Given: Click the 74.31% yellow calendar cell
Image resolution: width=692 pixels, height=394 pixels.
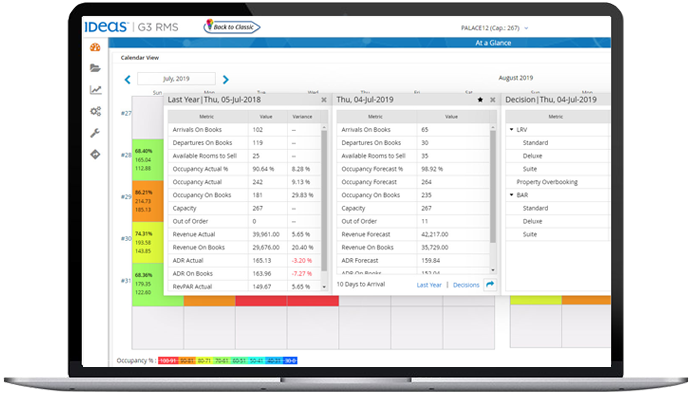Looking at the screenshot, I should tap(148, 242).
